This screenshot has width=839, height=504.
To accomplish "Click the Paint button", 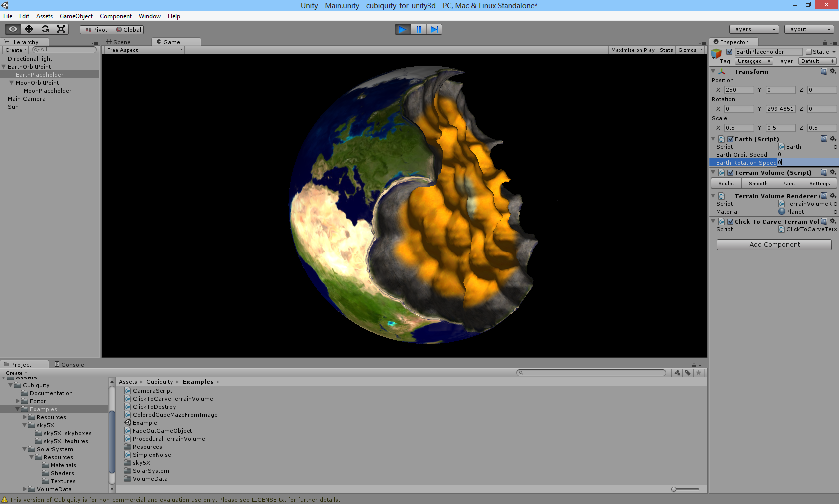I will click(789, 184).
